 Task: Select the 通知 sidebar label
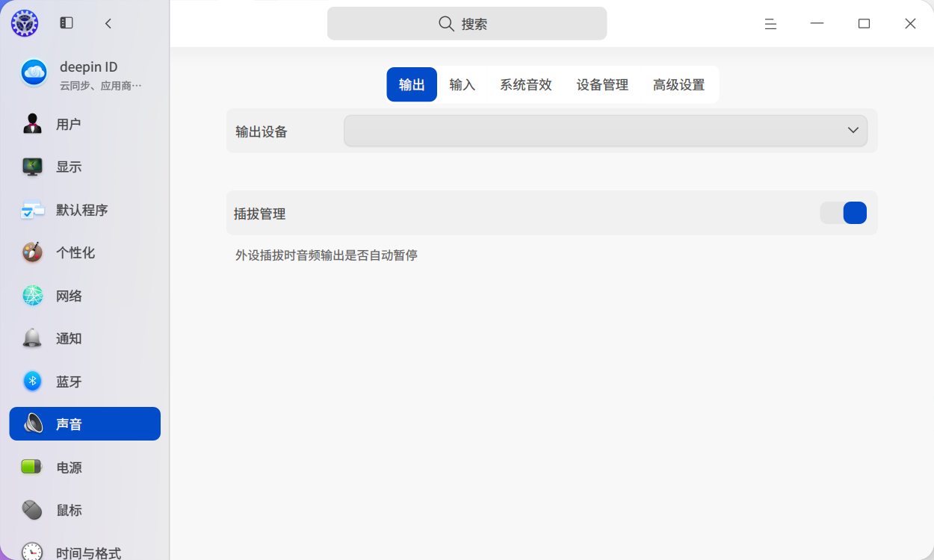(x=69, y=338)
